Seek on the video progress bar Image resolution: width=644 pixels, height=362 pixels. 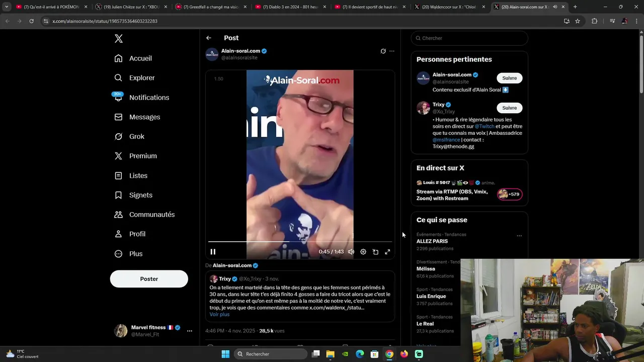(300, 242)
